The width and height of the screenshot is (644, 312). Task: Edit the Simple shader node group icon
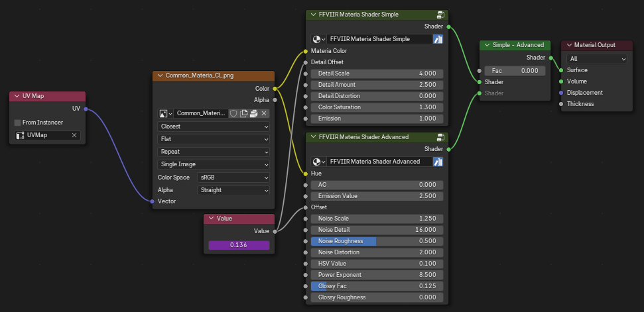[440, 15]
